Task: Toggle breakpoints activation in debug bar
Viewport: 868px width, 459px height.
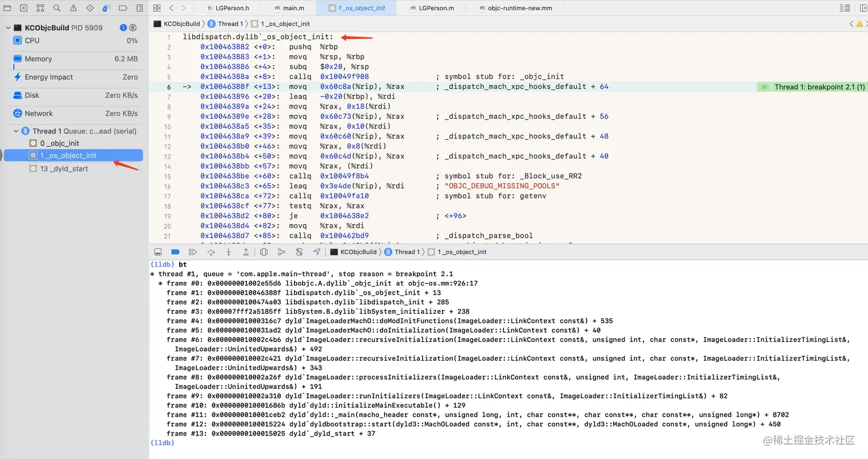Action: [x=176, y=252]
